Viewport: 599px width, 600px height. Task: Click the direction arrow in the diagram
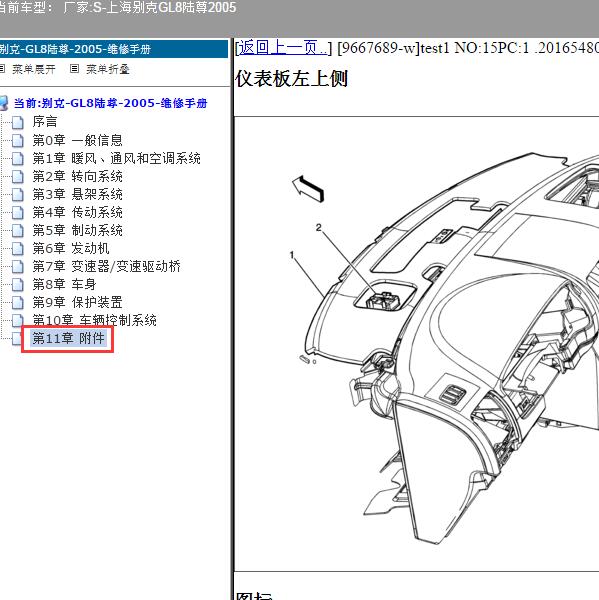(308, 188)
